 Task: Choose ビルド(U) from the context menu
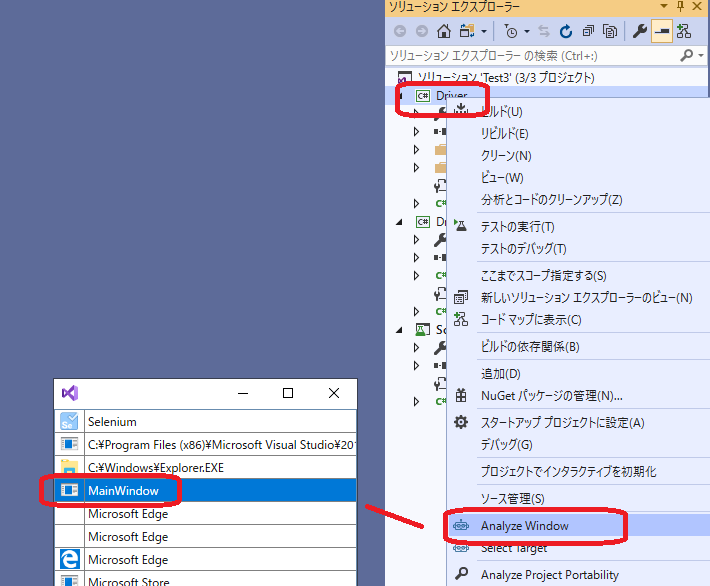(x=501, y=111)
